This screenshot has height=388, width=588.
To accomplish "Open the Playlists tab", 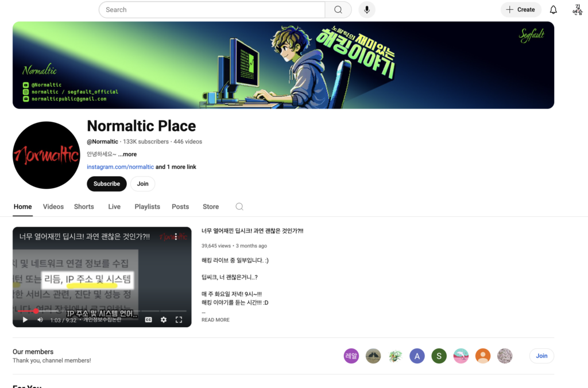I will tap(148, 207).
